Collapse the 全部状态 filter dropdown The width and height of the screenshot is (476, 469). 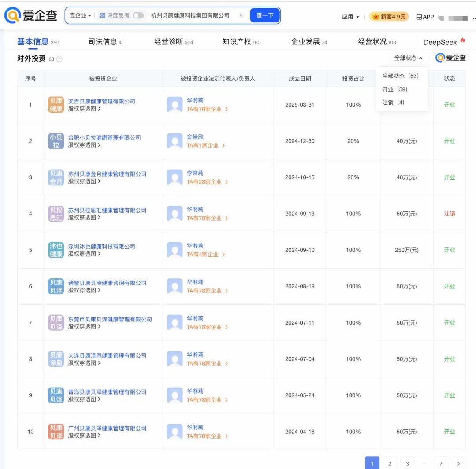coord(408,58)
